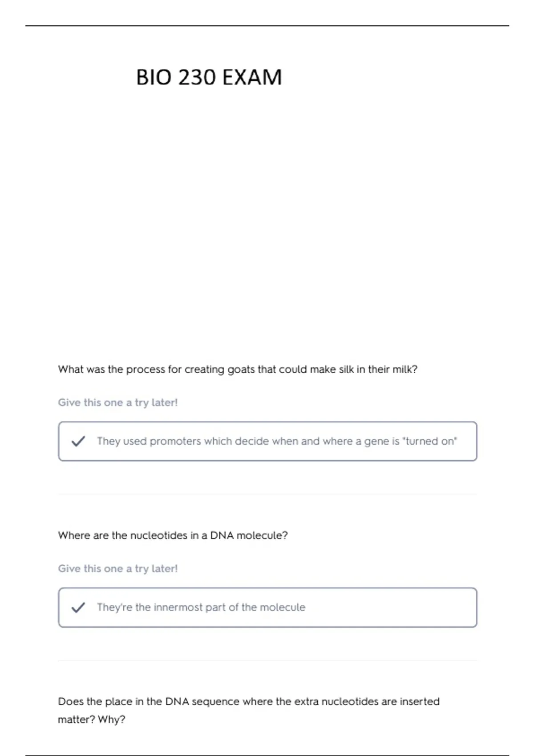The height and width of the screenshot is (756, 534).
Task: Click the horizontal rule at the page bottom
Action: [267, 755]
